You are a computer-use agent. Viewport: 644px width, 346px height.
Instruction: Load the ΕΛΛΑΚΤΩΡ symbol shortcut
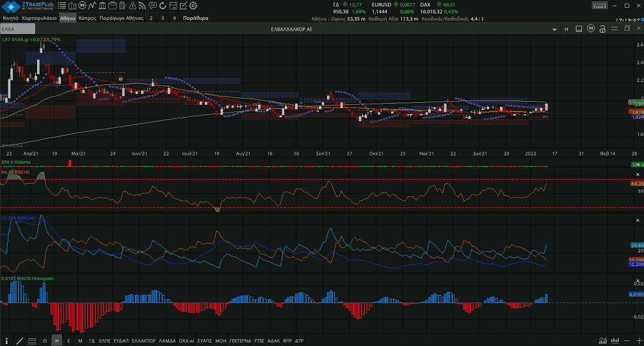143,341
